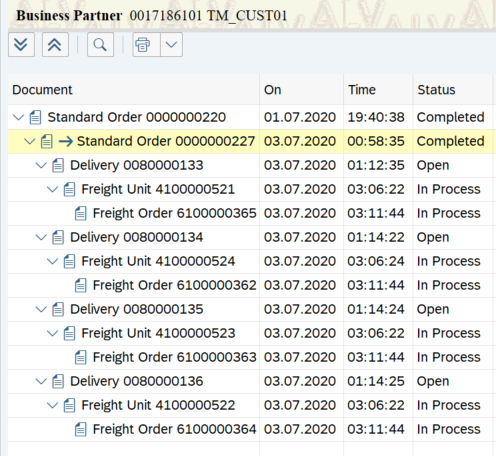The height and width of the screenshot is (456, 496).
Task: Click the Expand All double-chevron-down toolbar icon
Action: point(21,44)
